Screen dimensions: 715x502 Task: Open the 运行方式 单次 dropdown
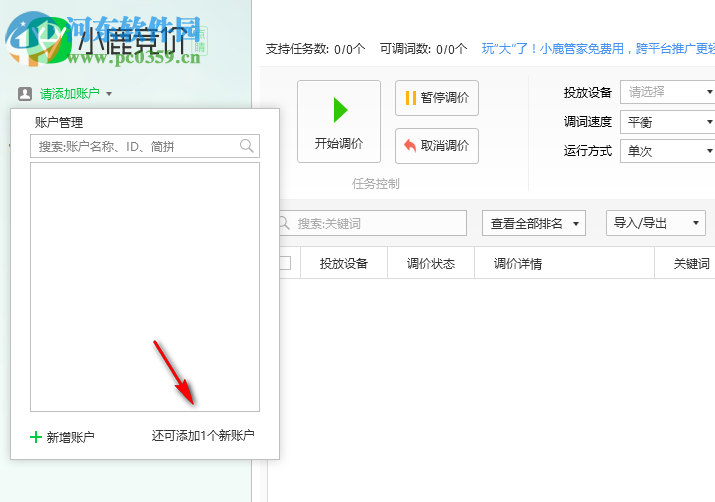click(x=668, y=151)
